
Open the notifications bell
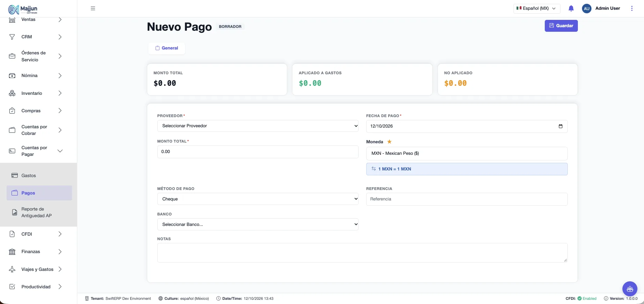click(x=571, y=8)
